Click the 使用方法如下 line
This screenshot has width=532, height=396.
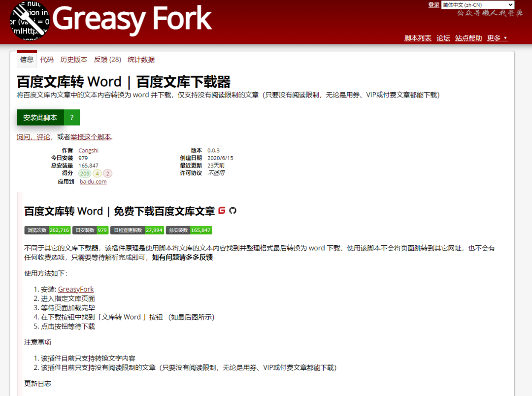point(46,273)
